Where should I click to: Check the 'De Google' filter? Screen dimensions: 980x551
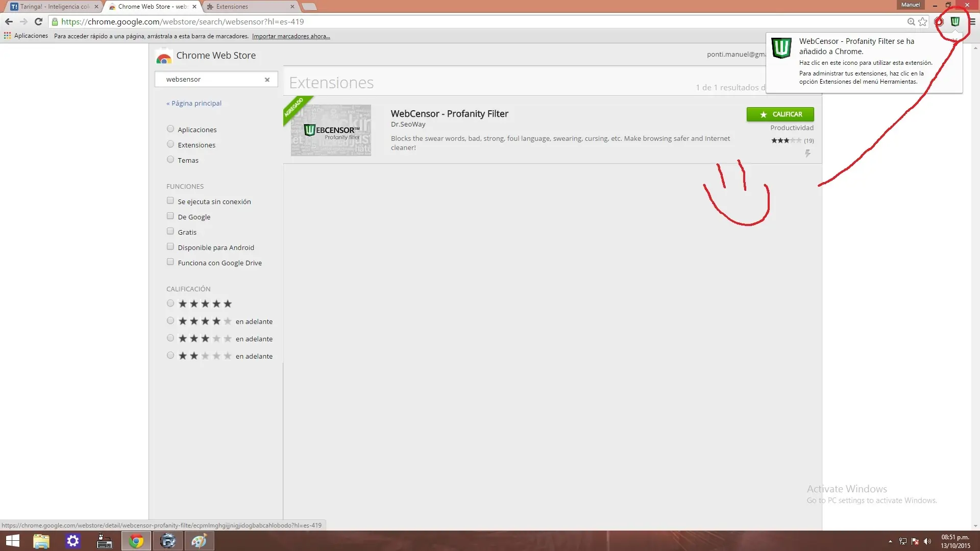pos(170,216)
